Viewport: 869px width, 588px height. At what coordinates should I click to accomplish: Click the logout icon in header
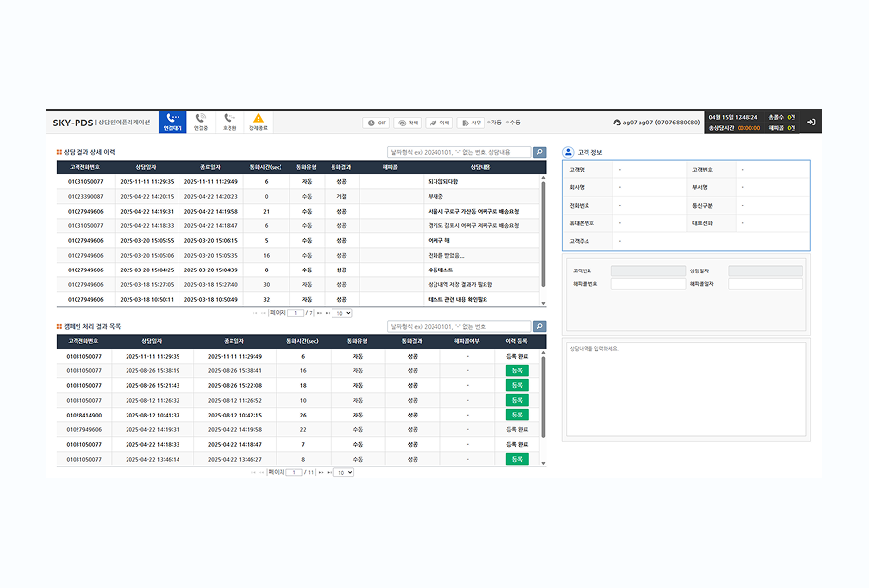point(811,122)
